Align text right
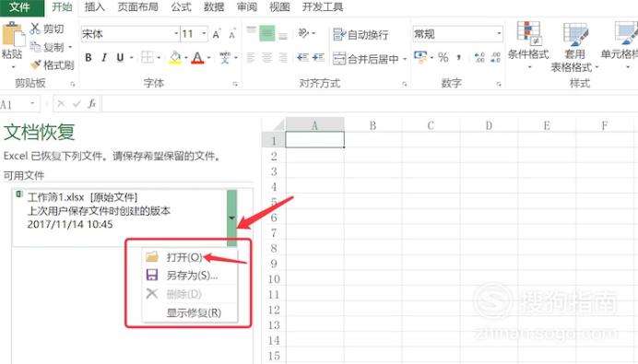This screenshot has width=638, height=364. coord(283,58)
